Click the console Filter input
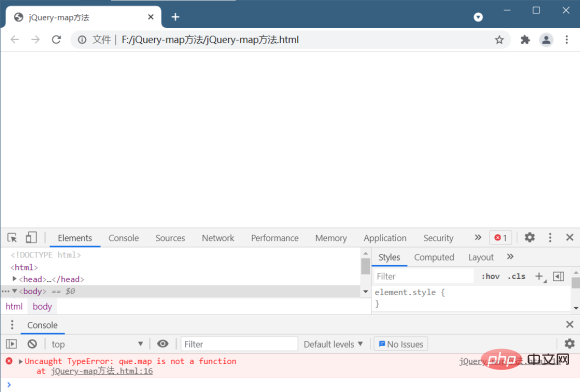Viewport: 580px width, 392px height. pyautogui.click(x=239, y=344)
